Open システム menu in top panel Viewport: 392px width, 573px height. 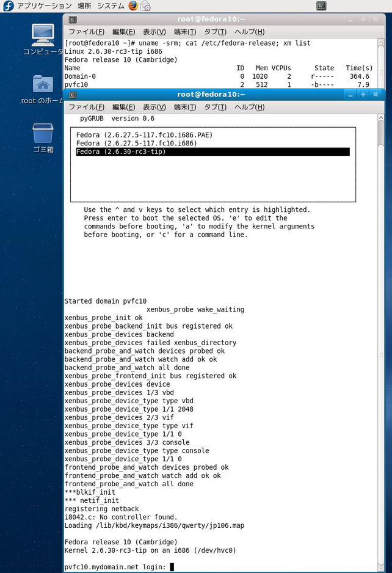pyautogui.click(x=111, y=5)
